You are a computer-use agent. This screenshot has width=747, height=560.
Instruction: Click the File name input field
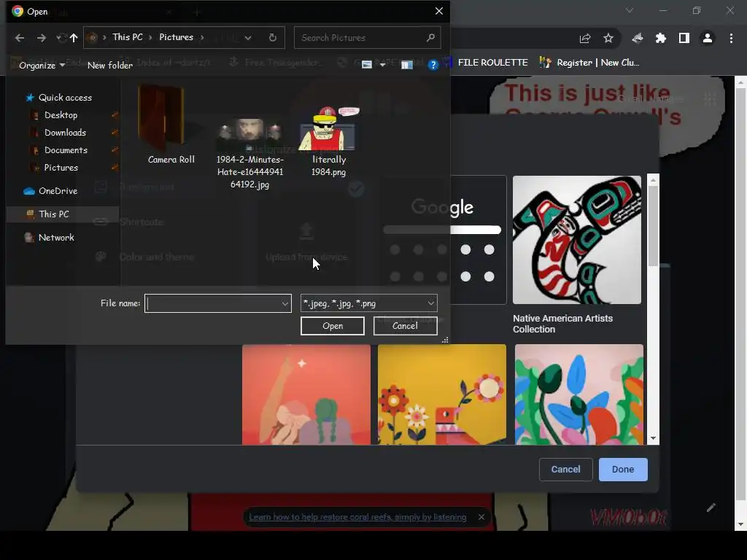point(213,303)
